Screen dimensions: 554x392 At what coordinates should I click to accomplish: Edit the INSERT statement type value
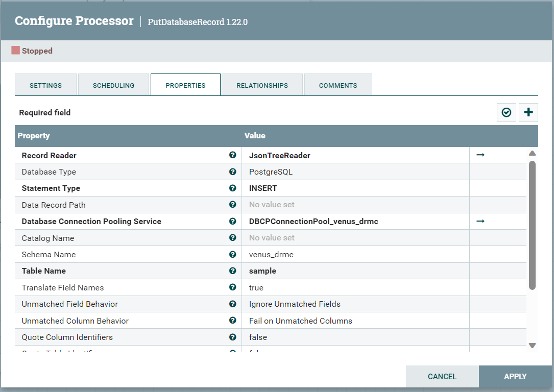(355, 188)
